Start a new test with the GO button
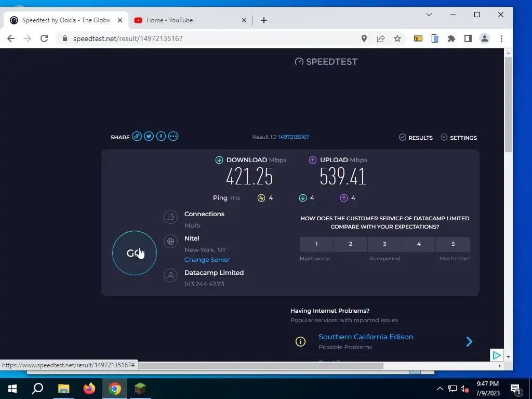Screen dimensions: 532x399 (135, 253)
